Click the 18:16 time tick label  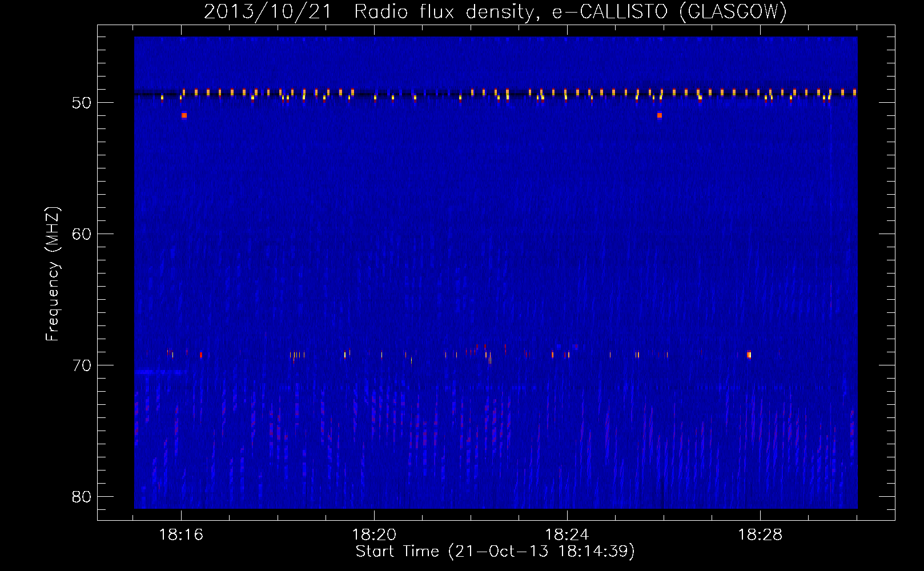coord(181,535)
